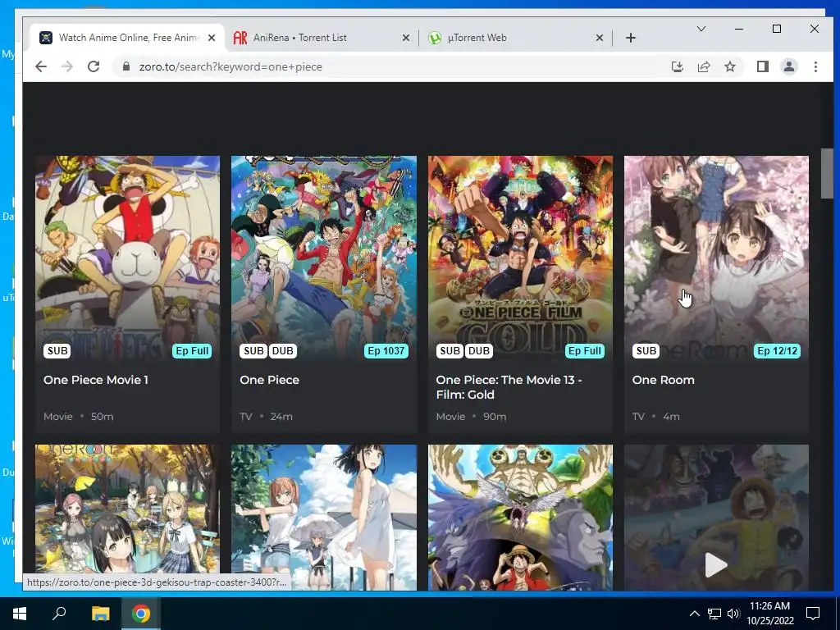
Task: Close the AniRena Torrent List tab
Action: 405,38
